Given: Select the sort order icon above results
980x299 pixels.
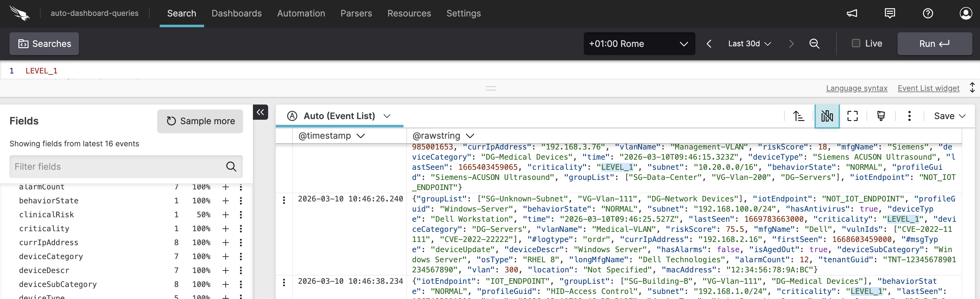Looking at the screenshot, I should pos(798,116).
